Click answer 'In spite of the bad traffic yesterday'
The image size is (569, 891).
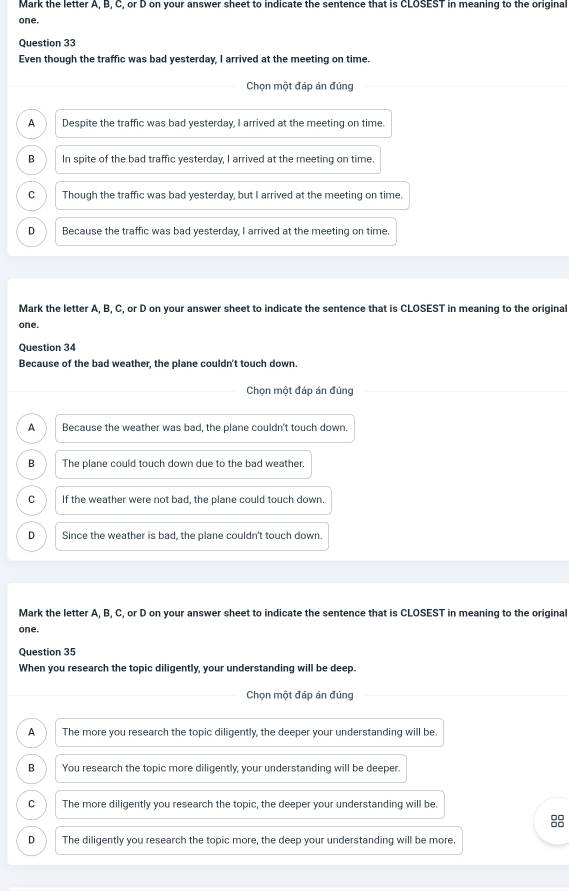point(218,160)
